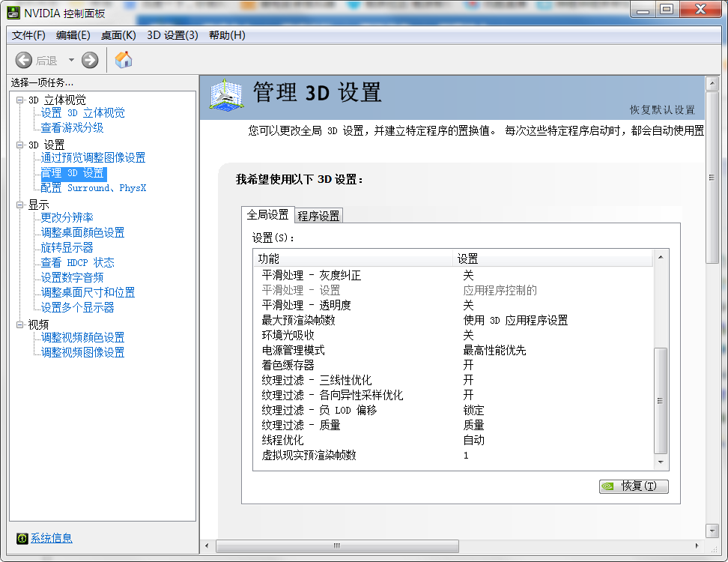Image resolution: width=728 pixels, height=562 pixels.
Task: Open the back history dropdown arrow
Action: pyautogui.click(x=71, y=60)
